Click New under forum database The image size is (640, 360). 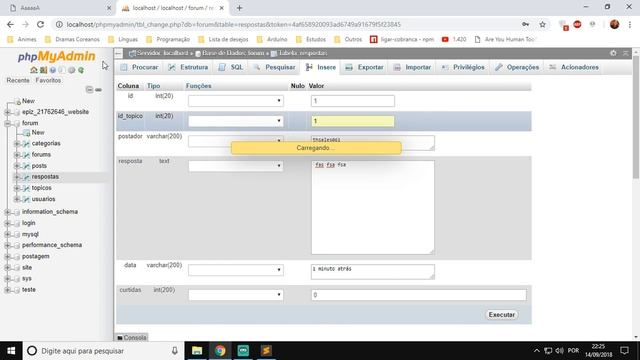(38, 132)
